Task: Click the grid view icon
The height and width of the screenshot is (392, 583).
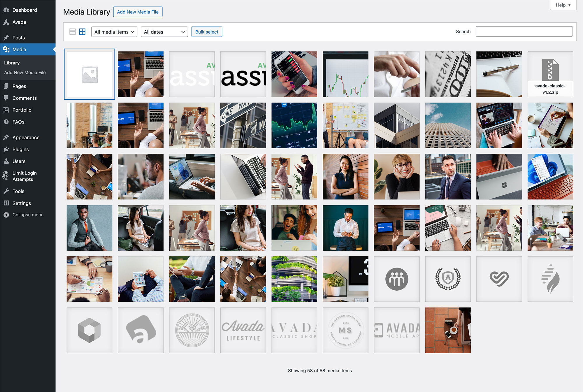Action: (83, 31)
